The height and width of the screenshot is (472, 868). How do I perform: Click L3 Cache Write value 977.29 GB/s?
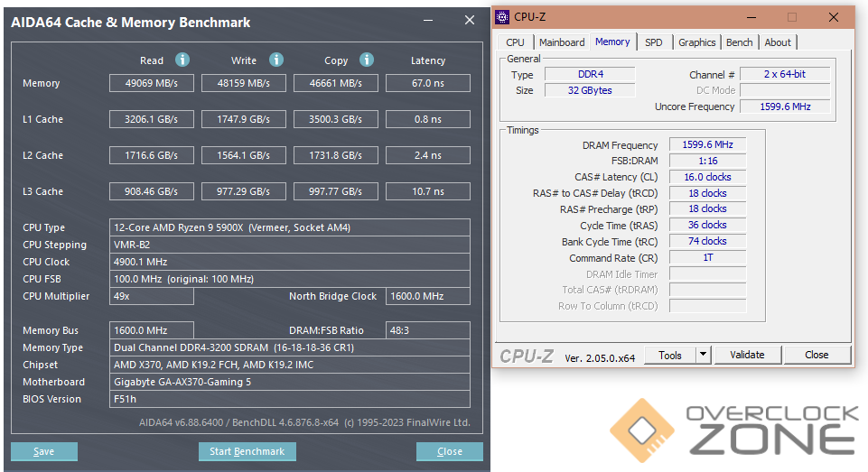point(244,191)
